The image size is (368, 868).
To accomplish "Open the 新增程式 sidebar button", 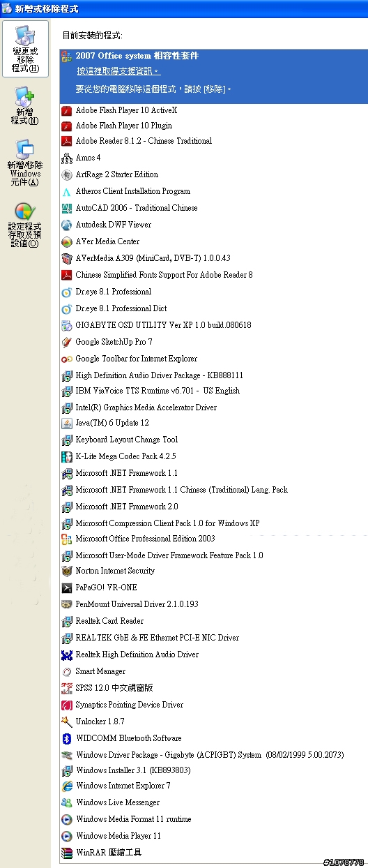I will click(x=25, y=107).
